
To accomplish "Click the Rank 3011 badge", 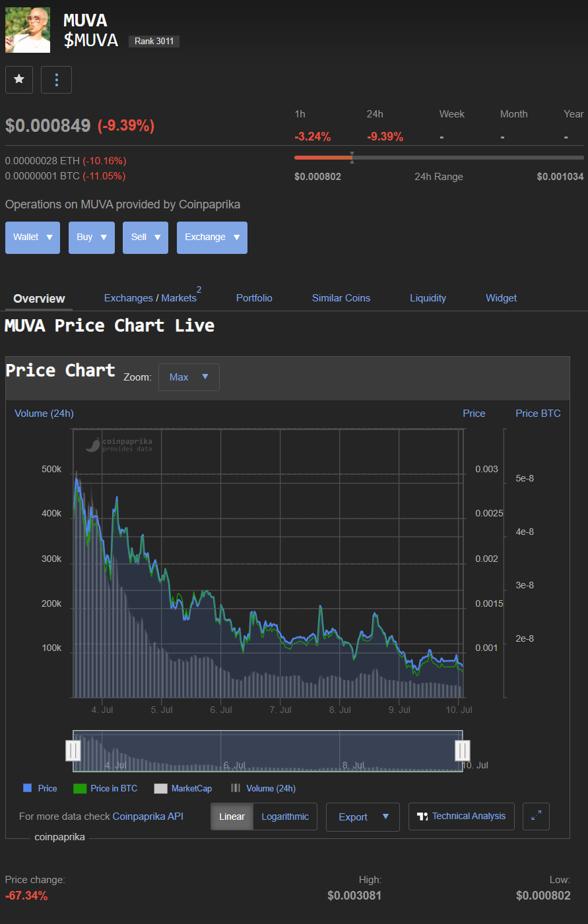I will (x=154, y=41).
